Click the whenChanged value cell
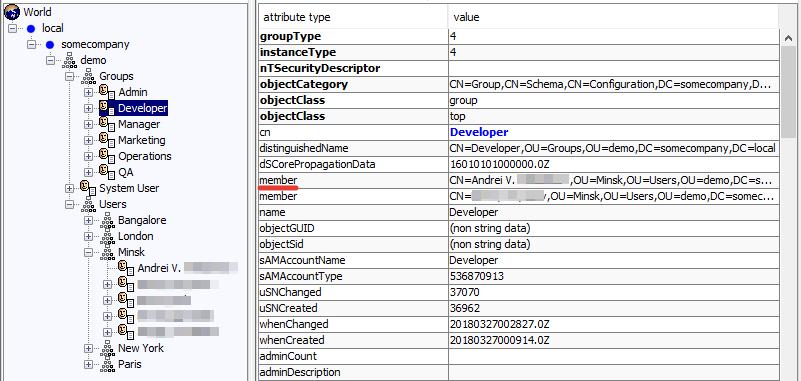The height and width of the screenshot is (381, 801). [614, 324]
